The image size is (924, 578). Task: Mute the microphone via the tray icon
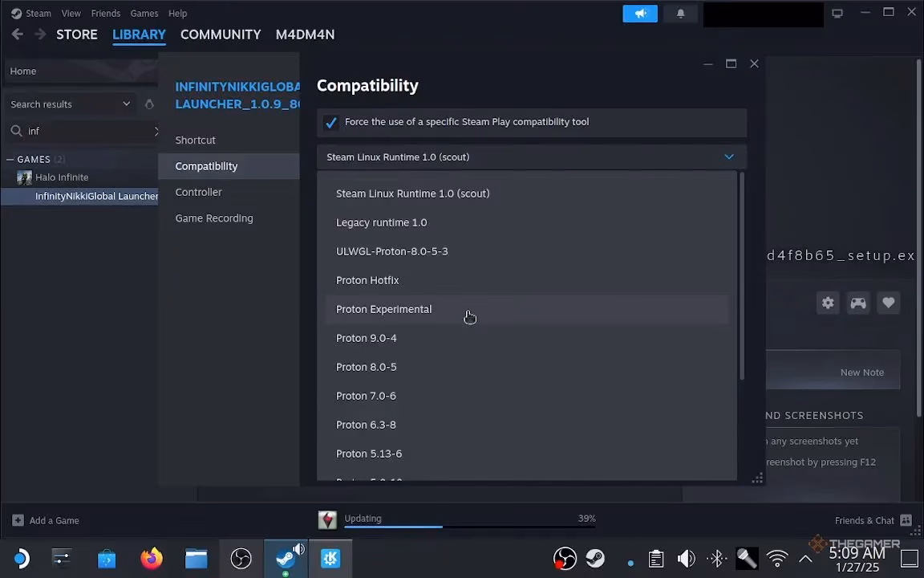[x=746, y=558]
